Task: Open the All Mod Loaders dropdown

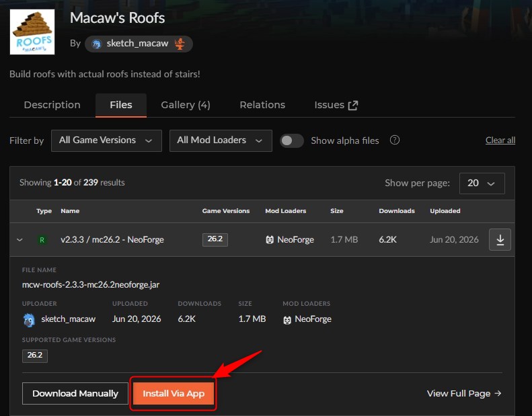Action: (x=221, y=140)
